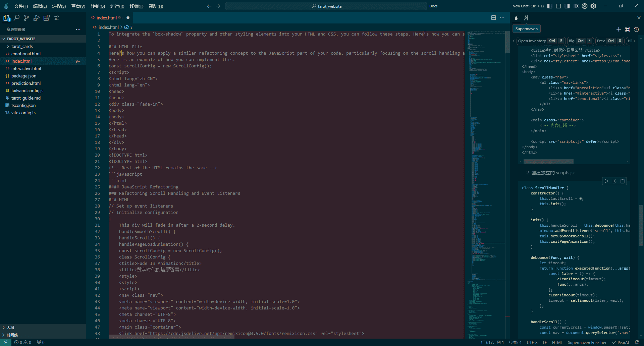The image size is (644, 346).
Task: Click the tarot_website command search box
Action: pyautogui.click(x=326, y=6)
